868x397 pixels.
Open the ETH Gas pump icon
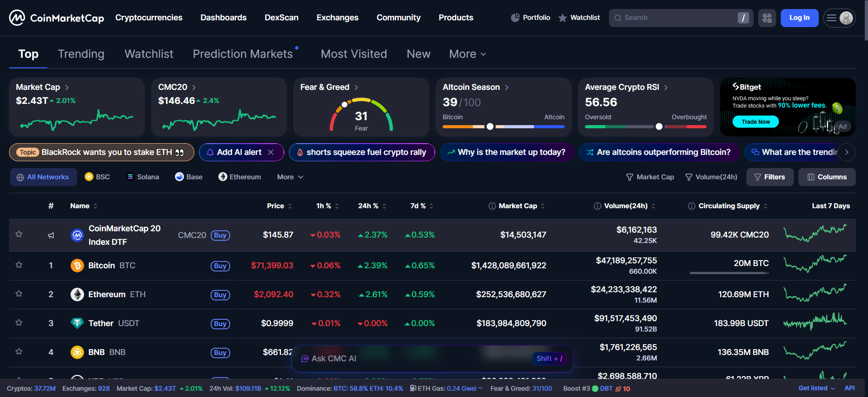pos(413,388)
